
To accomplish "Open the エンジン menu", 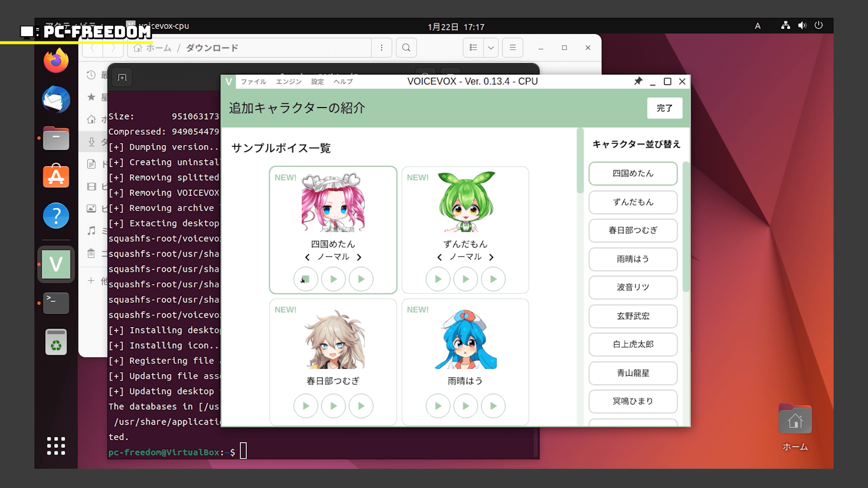I will (x=288, y=82).
